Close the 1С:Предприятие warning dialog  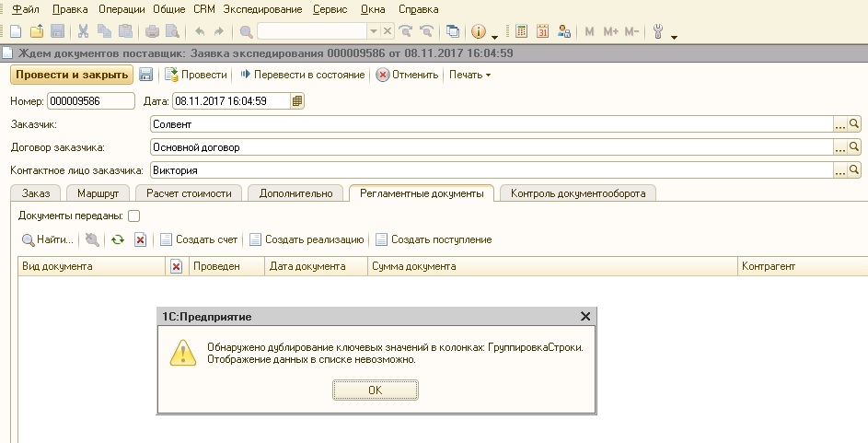click(x=584, y=316)
